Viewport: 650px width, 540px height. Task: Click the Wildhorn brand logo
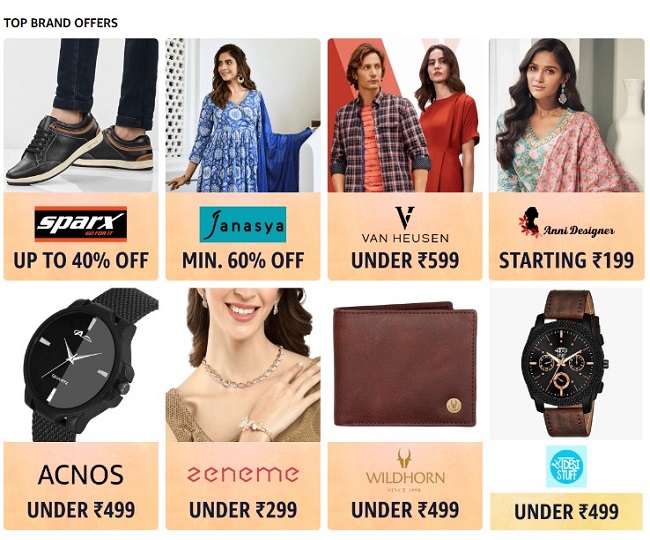tap(405, 471)
